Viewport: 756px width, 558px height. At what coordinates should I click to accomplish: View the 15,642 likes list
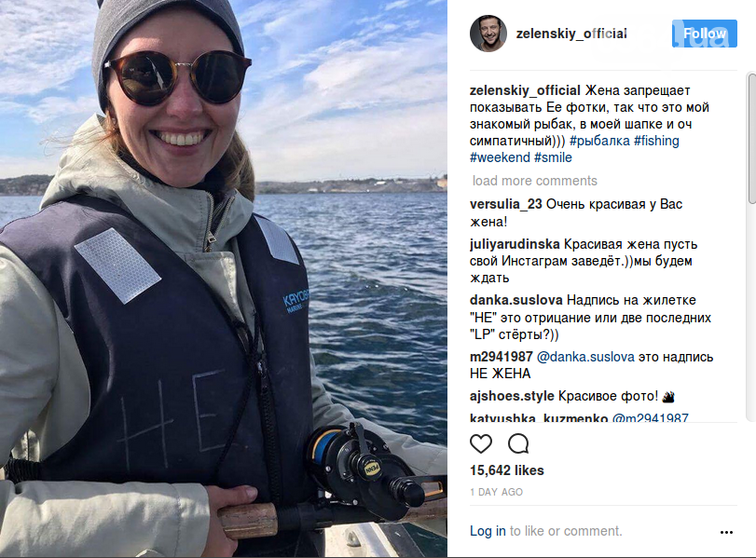[x=507, y=470]
